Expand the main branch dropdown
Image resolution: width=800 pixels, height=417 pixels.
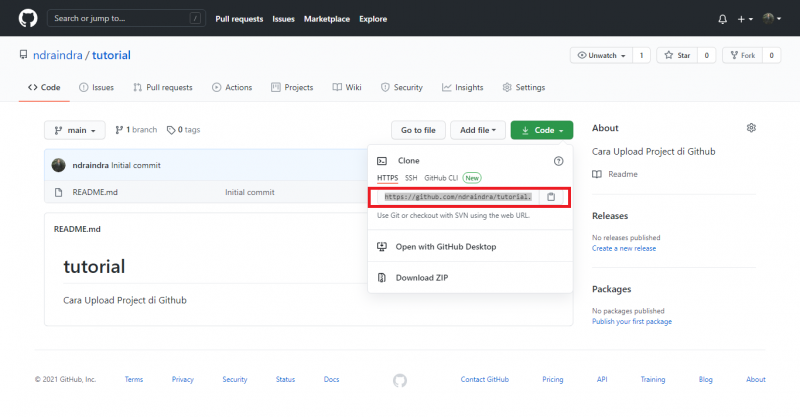tap(75, 130)
